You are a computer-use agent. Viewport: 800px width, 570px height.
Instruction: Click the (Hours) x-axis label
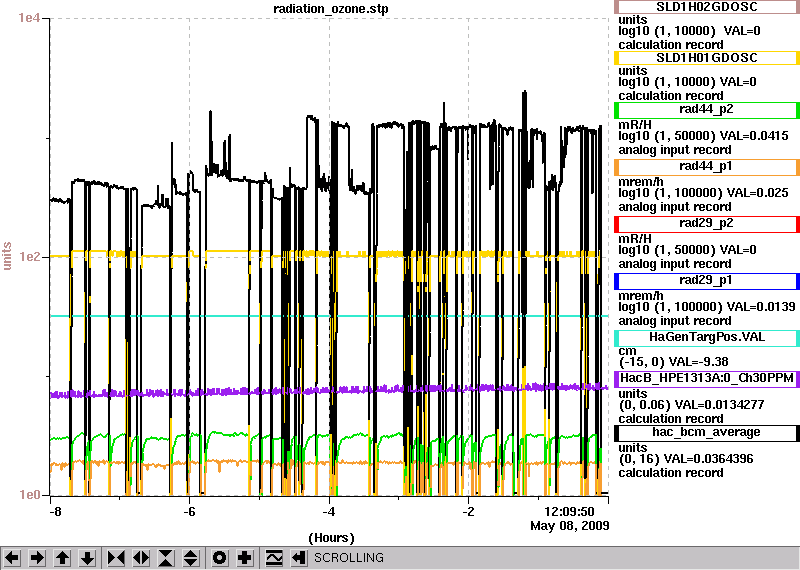coord(331,538)
